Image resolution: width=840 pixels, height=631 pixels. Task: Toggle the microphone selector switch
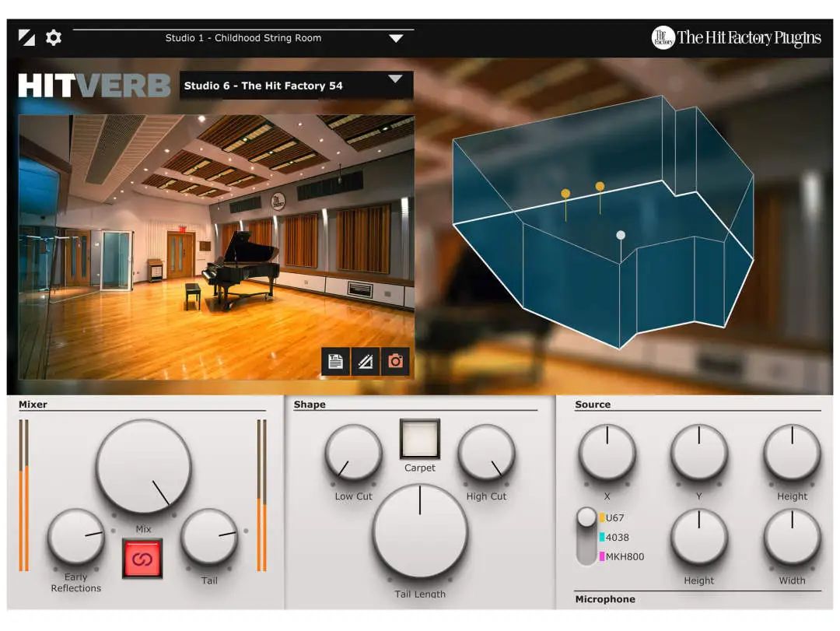click(586, 537)
